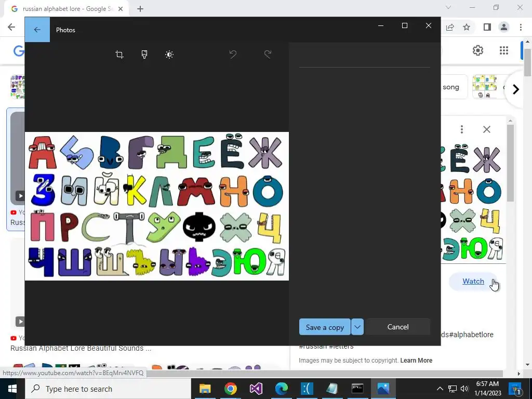Click the Russian alphabet image in Photos
The width and height of the screenshot is (532, 399).
(157, 206)
